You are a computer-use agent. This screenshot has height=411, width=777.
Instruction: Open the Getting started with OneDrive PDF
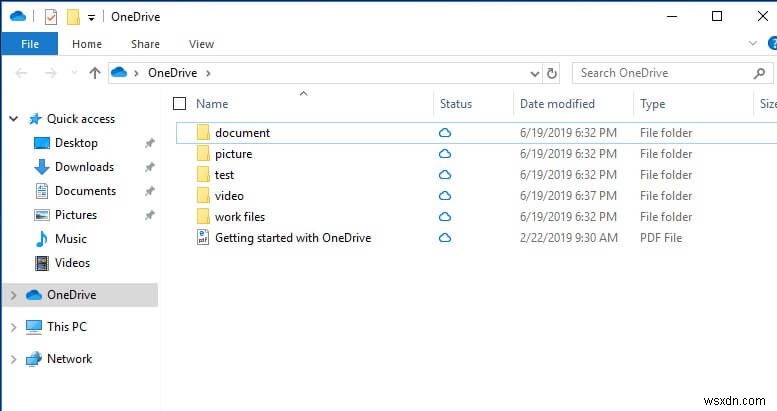click(292, 238)
